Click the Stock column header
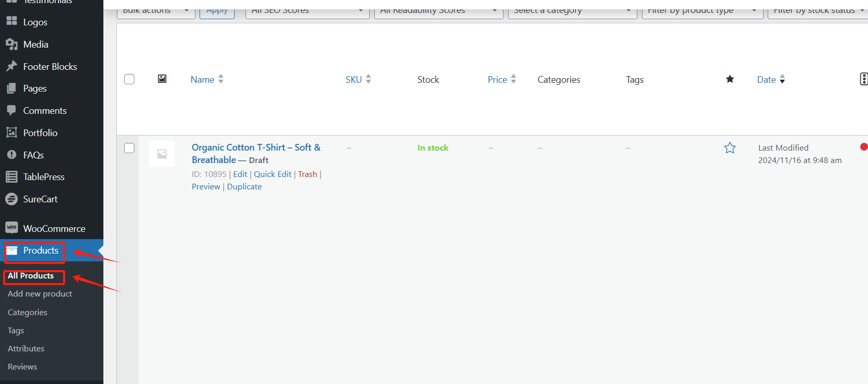 coord(428,80)
